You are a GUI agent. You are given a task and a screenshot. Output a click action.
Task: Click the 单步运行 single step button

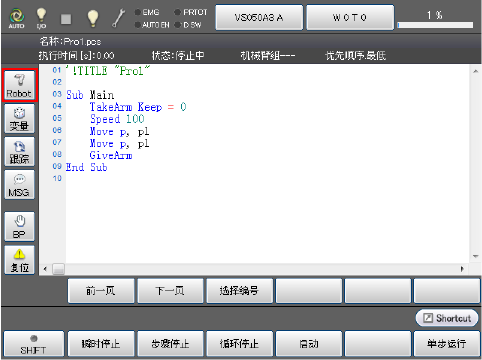pyautogui.click(x=447, y=344)
